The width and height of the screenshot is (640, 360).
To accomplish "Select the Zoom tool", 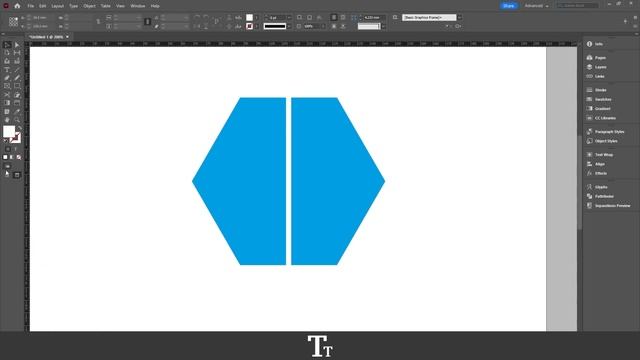I will (17, 120).
